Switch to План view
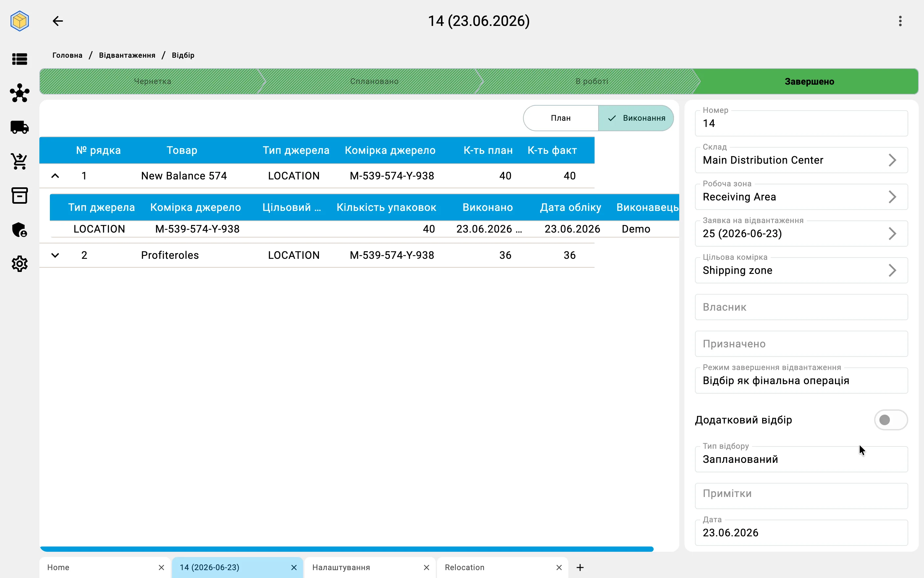Screen dimensions: 924x578 point(560,118)
